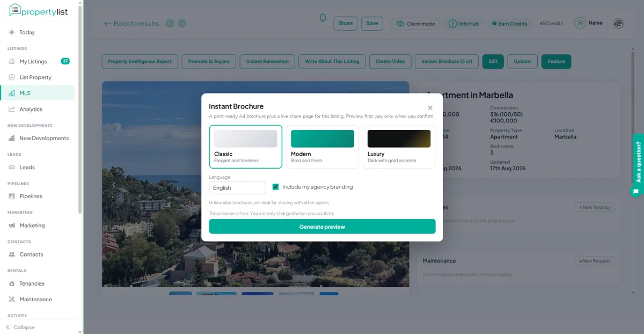Click the + New Tenancy button

(595, 207)
